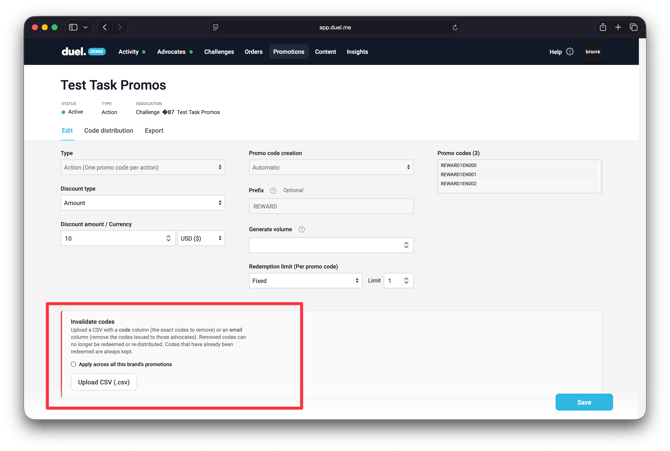Select the Limit number field
This screenshot has height=451, width=670.
tap(399, 280)
